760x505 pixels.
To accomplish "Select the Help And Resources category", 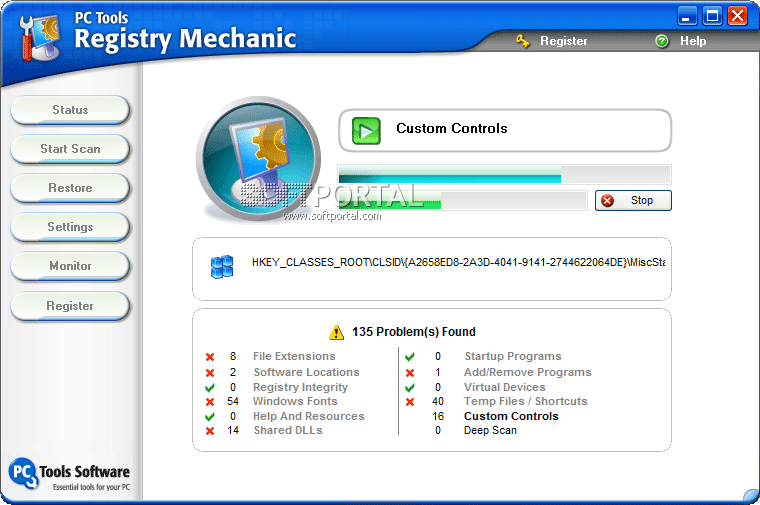I will (x=308, y=416).
